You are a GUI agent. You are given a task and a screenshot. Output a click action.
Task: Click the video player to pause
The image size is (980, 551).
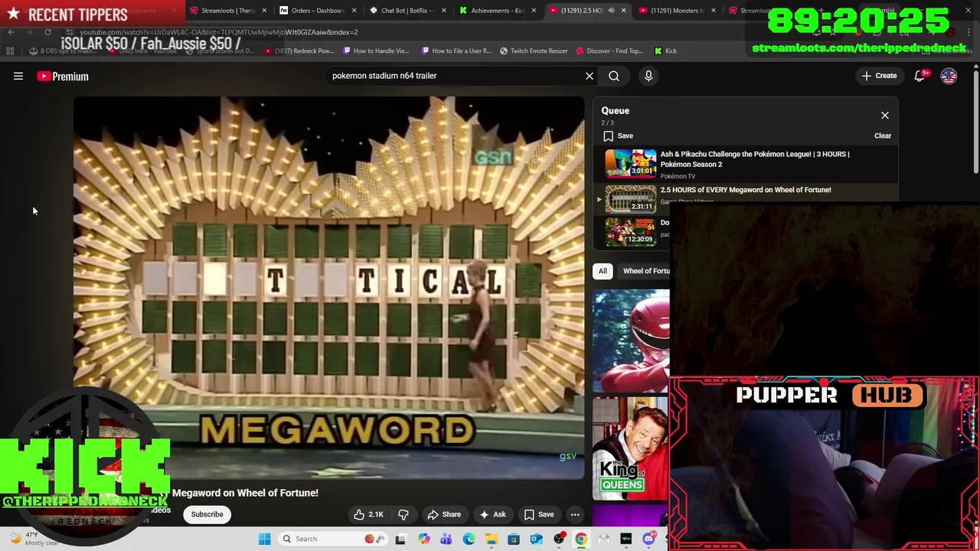[328, 288]
